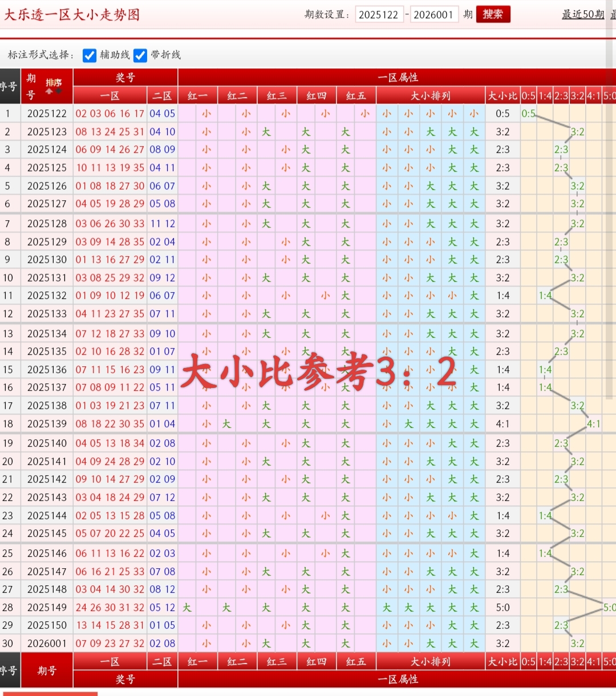Open the 最近50期 link at top right

(x=581, y=14)
